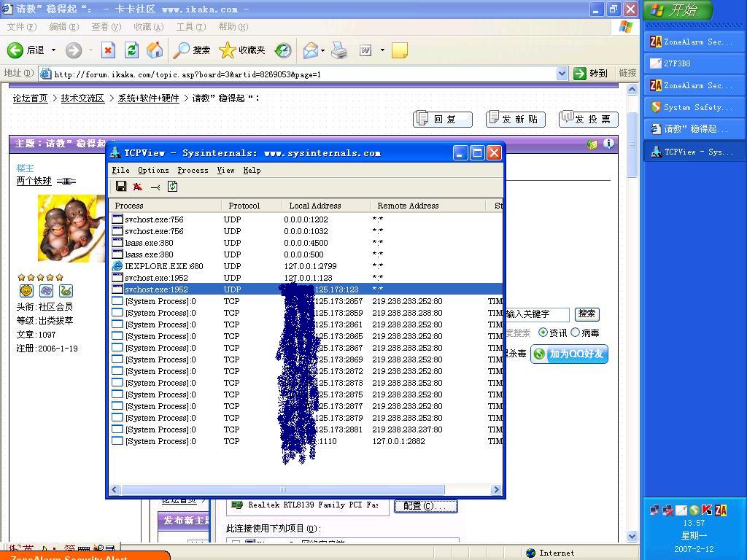This screenshot has width=747, height=560.
Task: Open the View menu in TCPView
Action: coord(226,170)
